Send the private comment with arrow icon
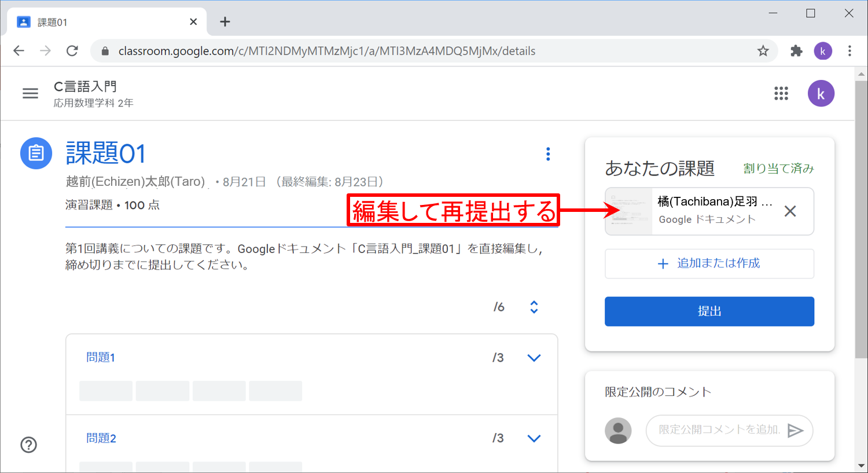This screenshot has width=868, height=473. tap(796, 430)
